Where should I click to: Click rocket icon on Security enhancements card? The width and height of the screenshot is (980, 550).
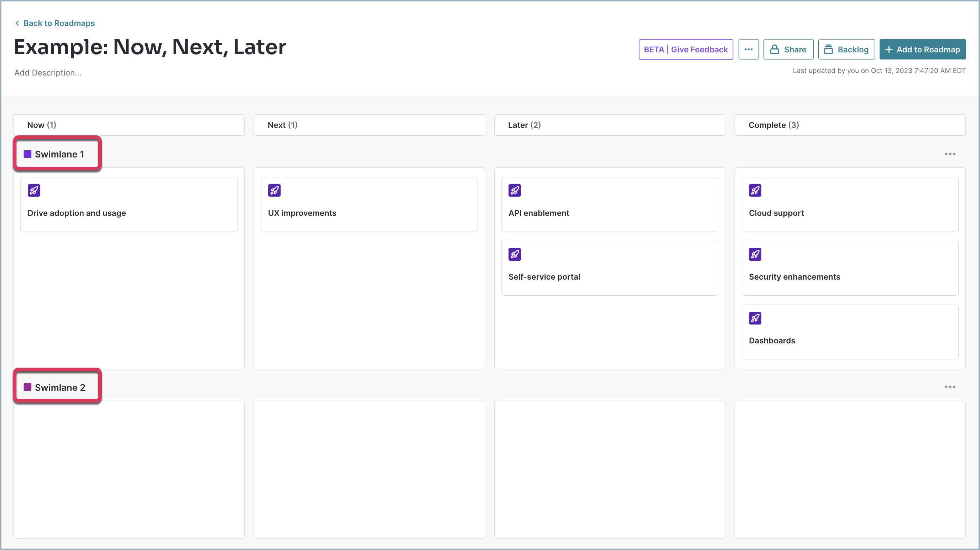pos(755,254)
